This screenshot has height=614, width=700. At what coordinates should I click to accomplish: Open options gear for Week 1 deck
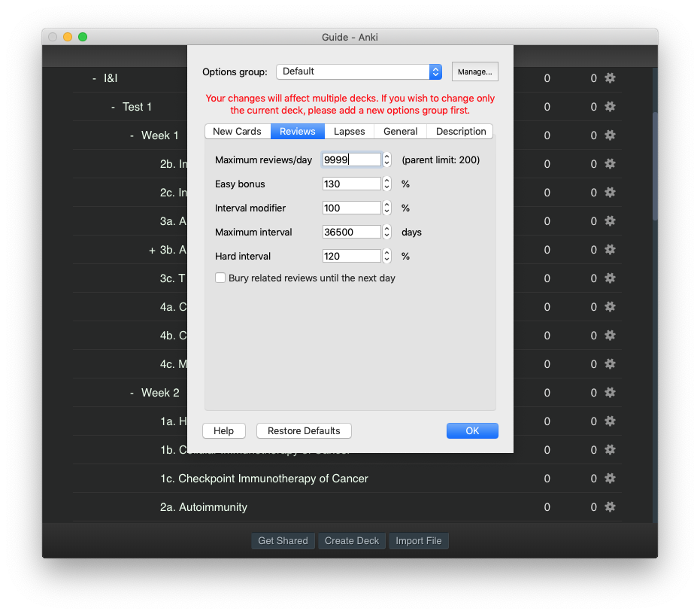pyautogui.click(x=610, y=135)
